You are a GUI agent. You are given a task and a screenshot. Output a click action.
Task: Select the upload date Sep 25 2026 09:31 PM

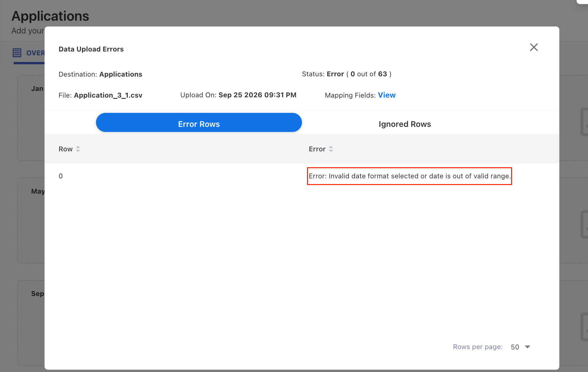pos(257,95)
